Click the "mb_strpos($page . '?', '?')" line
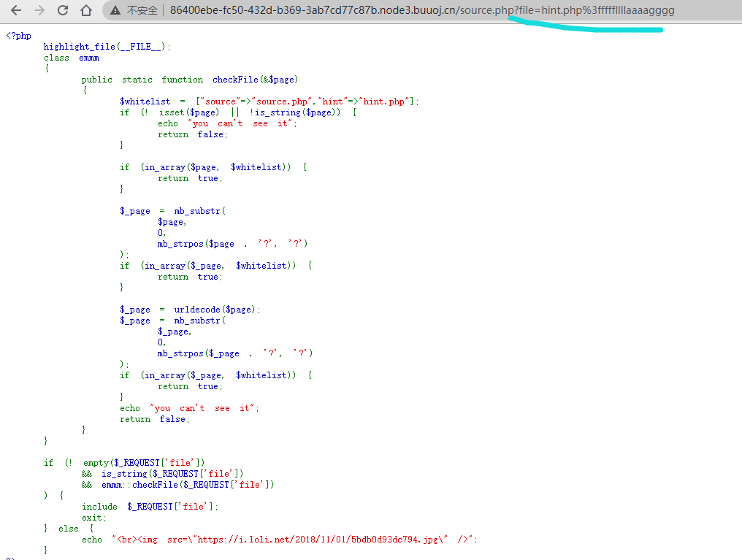The width and height of the screenshot is (742, 560). [232, 244]
